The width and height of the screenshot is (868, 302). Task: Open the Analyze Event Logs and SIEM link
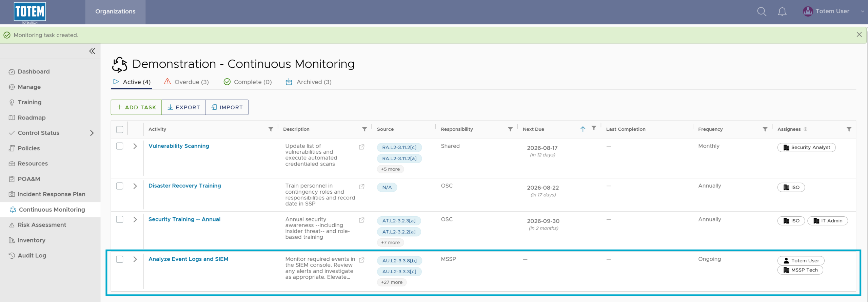coord(189,259)
